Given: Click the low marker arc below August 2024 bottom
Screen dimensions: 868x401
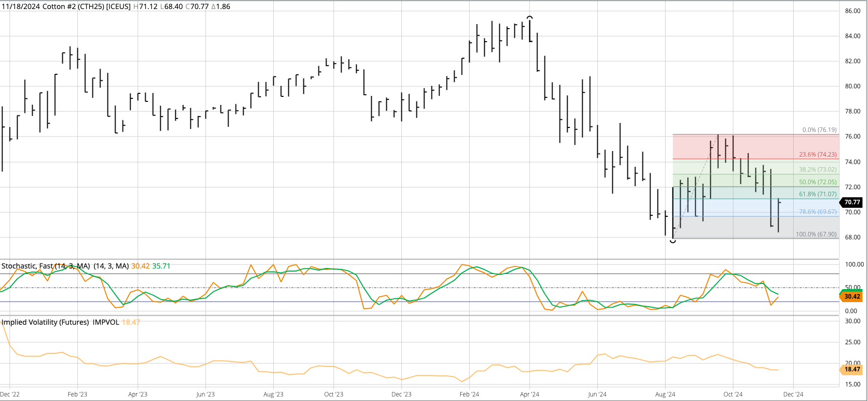Looking at the screenshot, I should pos(673,241).
